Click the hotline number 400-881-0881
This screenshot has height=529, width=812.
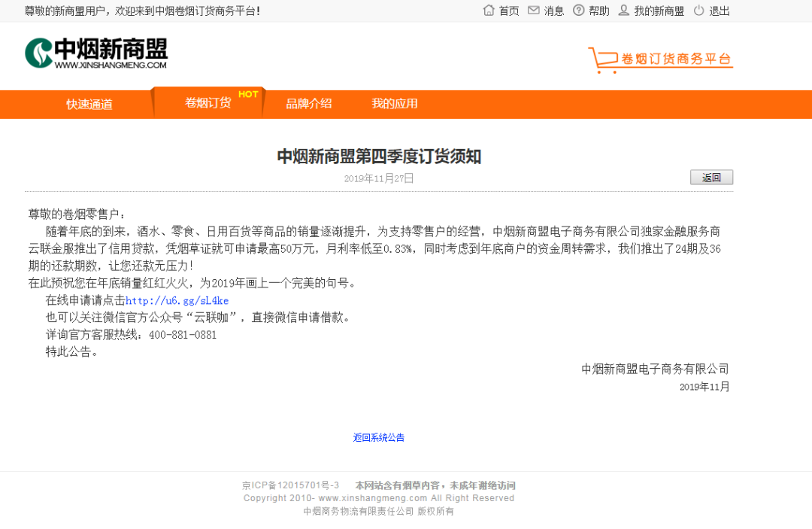[x=183, y=335]
